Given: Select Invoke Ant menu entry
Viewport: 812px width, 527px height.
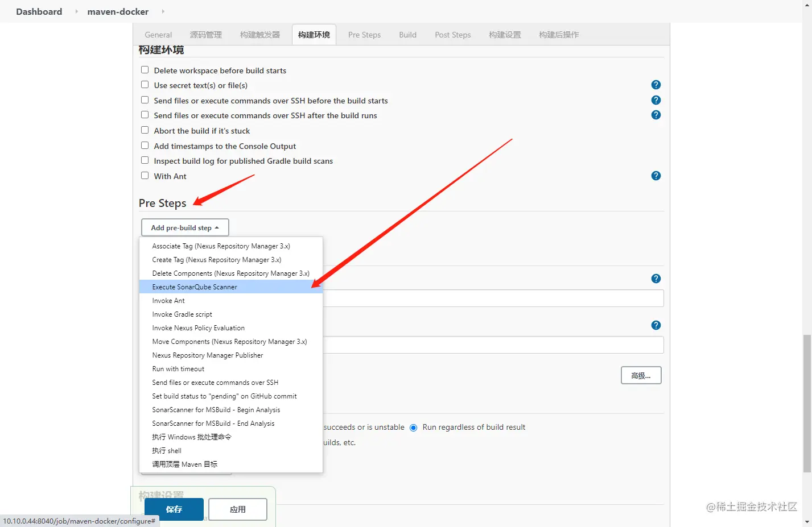Looking at the screenshot, I should (231, 301).
